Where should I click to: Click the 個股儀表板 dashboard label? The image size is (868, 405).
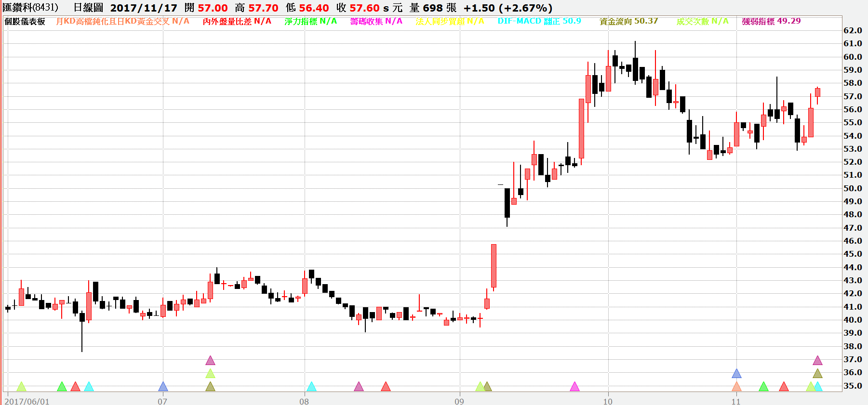pos(25,21)
